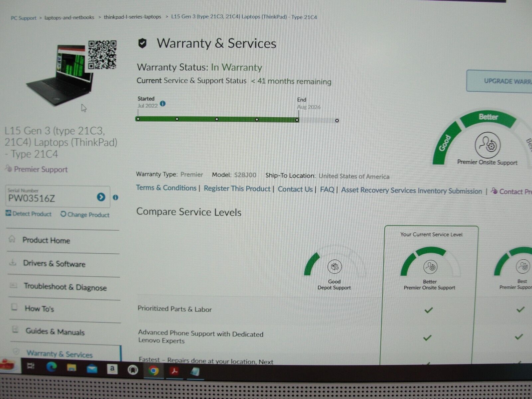Open Adobe Acrobat from the taskbar
Viewport: 532px width, 399px height.
coord(174,371)
